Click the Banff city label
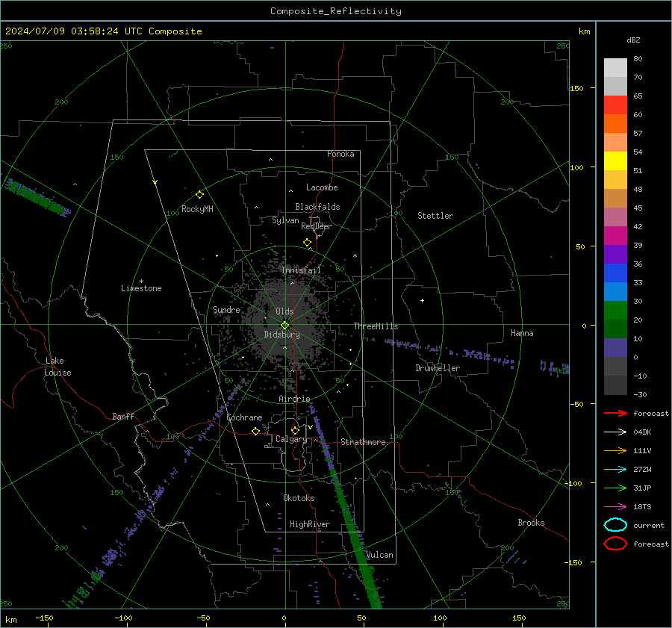Image resolution: width=672 pixels, height=628 pixels. pyautogui.click(x=123, y=416)
